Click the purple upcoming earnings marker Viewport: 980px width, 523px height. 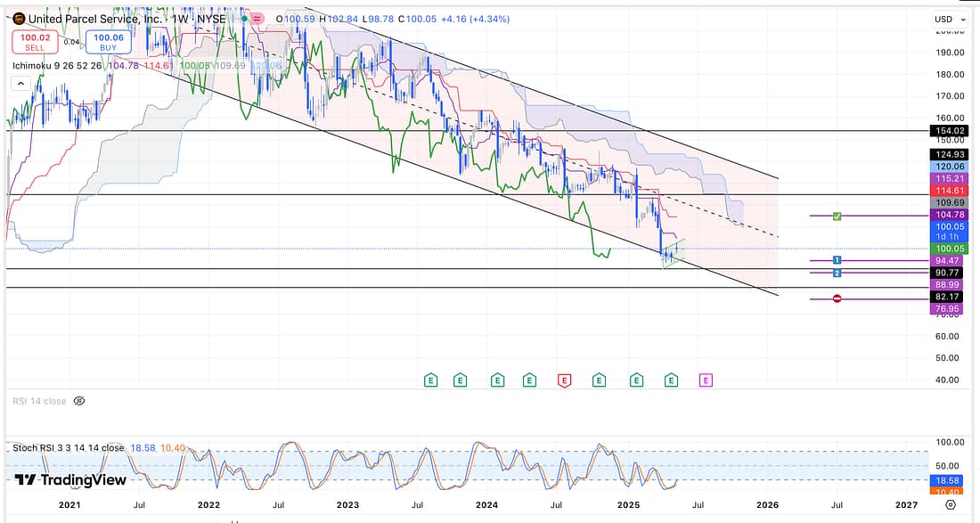[x=706, y=380]
